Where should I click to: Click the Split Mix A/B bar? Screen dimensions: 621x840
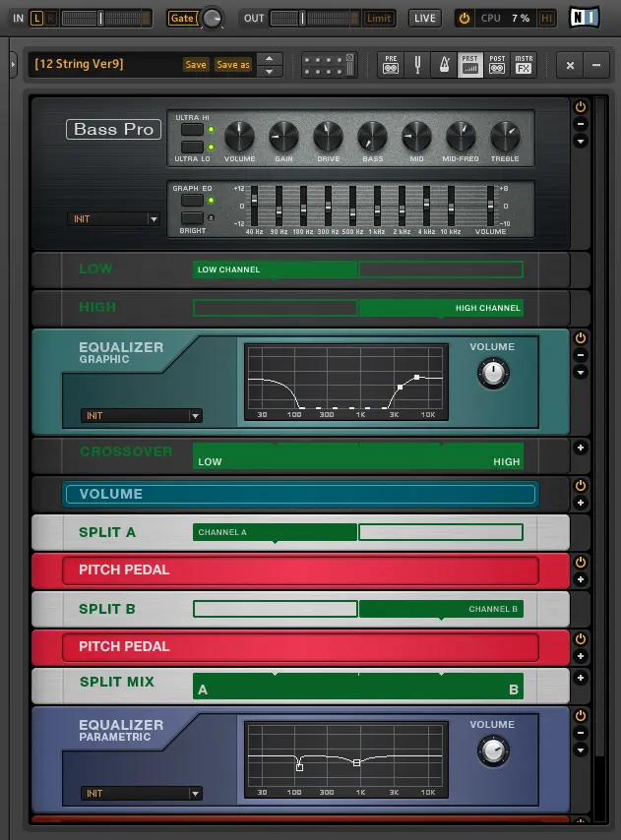358,686
